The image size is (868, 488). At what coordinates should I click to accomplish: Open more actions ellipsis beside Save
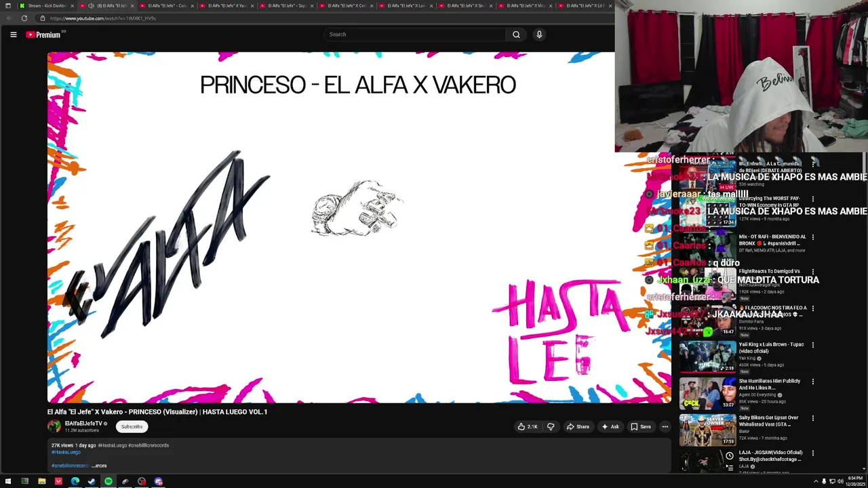point(665,427)
